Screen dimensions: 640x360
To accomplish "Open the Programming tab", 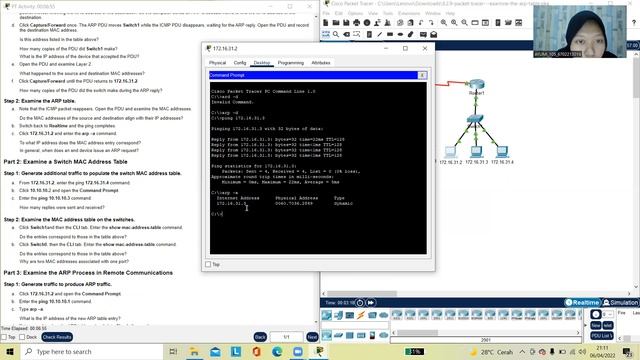I will click(x=291, y=63).
